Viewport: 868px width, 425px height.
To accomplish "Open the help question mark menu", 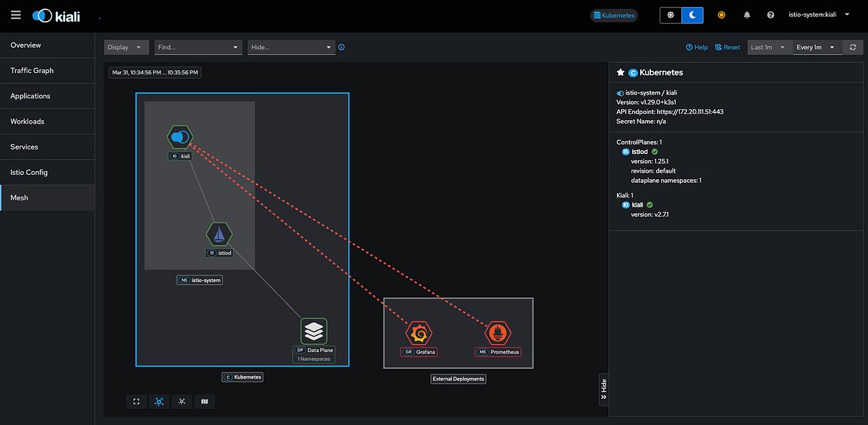I will [770, 15].
